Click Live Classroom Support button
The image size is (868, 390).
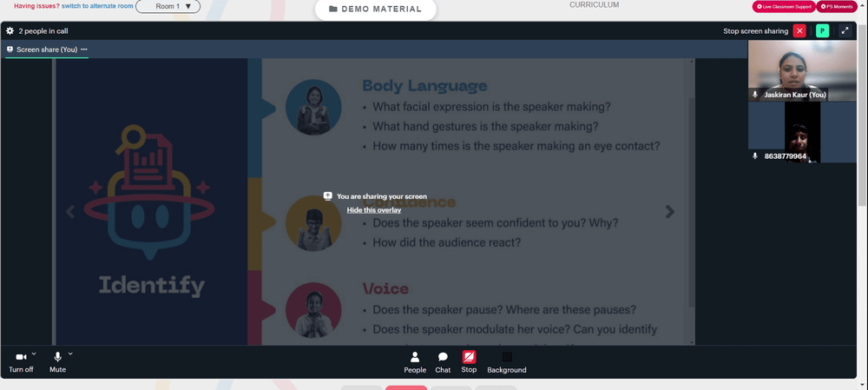coord(784,7)
